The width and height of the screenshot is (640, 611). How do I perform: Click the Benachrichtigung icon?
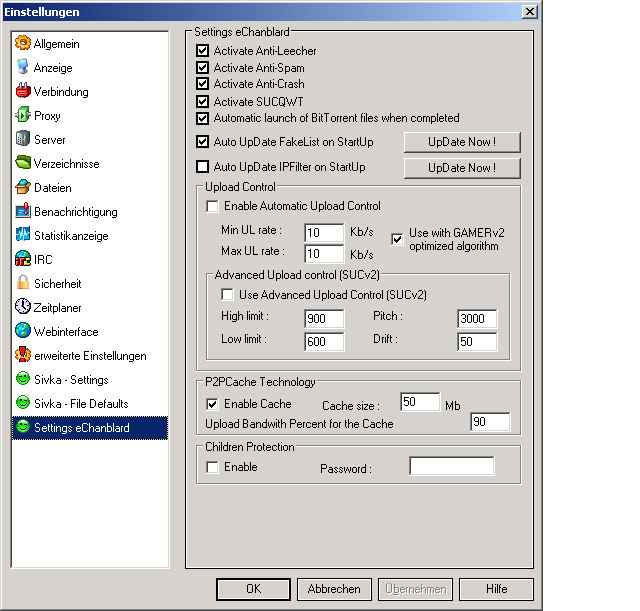tap(23, 211)
